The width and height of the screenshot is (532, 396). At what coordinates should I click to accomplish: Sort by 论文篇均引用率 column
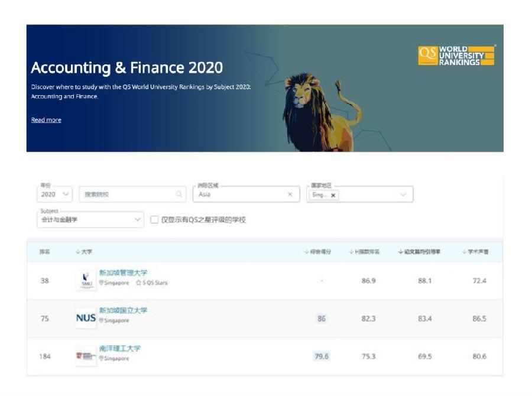tap(419, 252)
